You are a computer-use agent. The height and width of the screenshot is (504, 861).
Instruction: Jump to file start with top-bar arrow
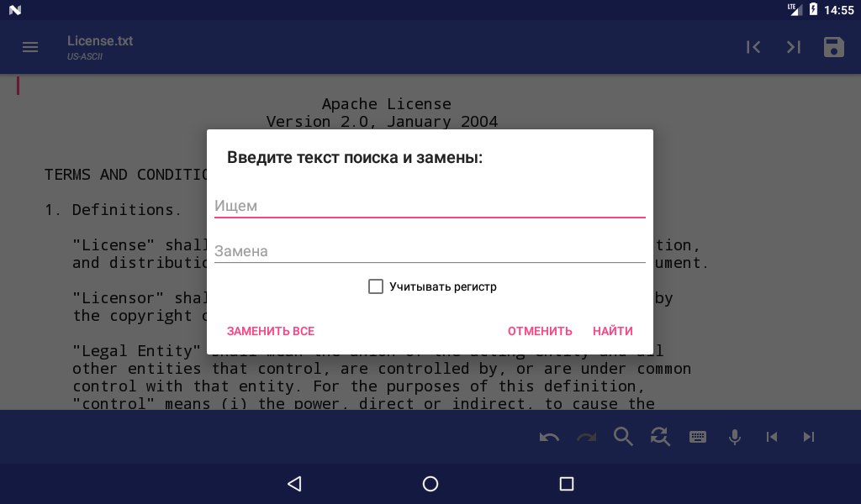[753, 47]
